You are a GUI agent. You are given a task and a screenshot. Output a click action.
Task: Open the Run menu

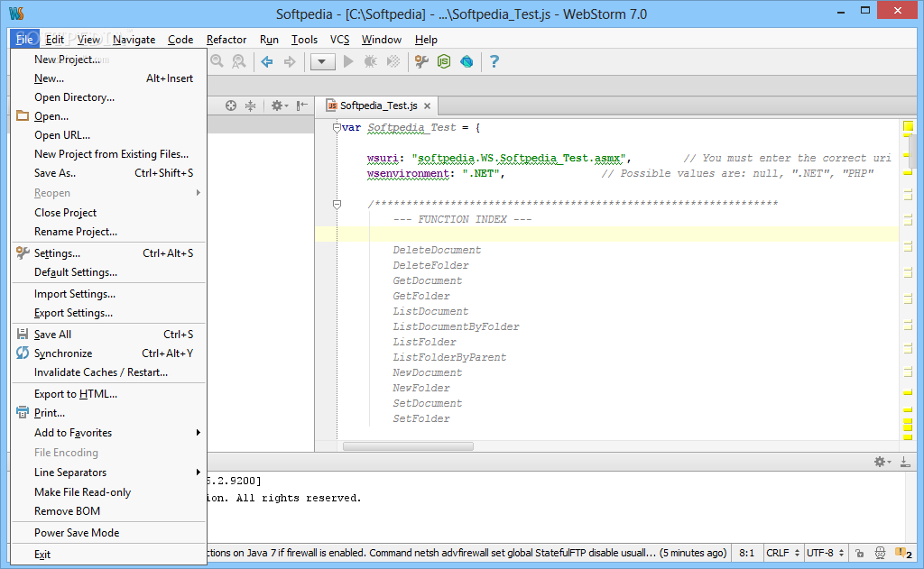(x=269, y=40)
